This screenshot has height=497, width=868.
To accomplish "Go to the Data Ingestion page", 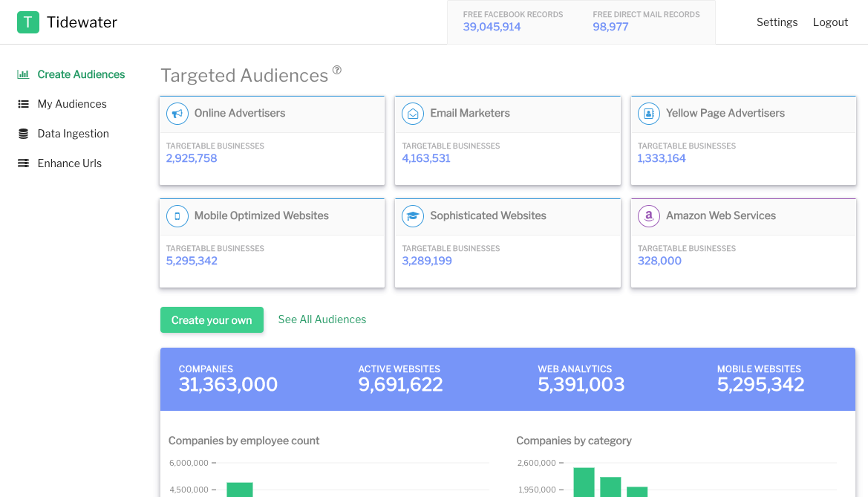I will point(73,134).
